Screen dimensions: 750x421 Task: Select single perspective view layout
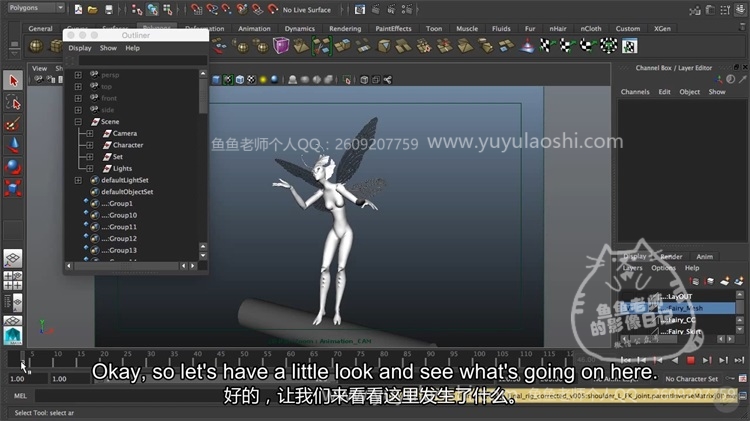[13, 258]
